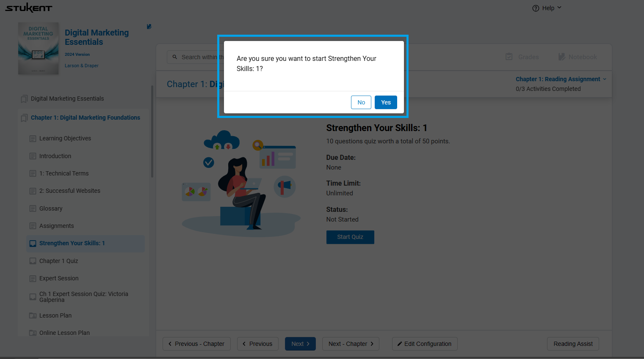Click the Notebook icon

[561, 57]
